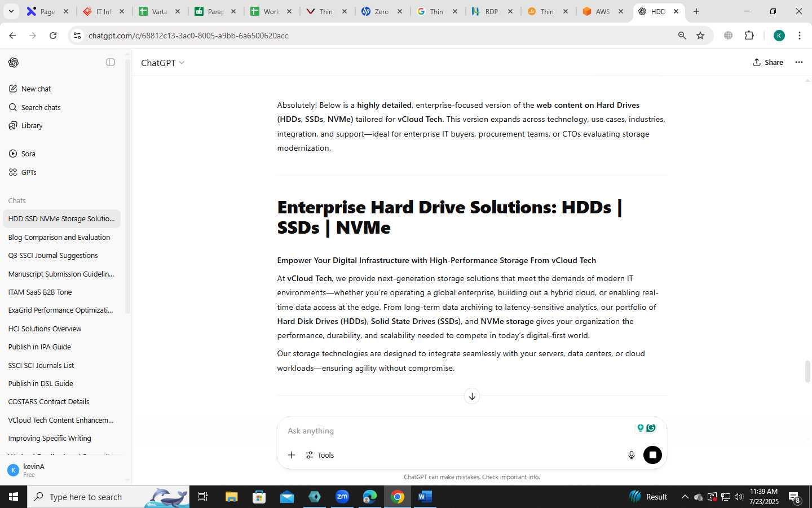
Task: Open chat 'VCloud Tech Content Enhancem...'
Action: (x=62, y=420)
